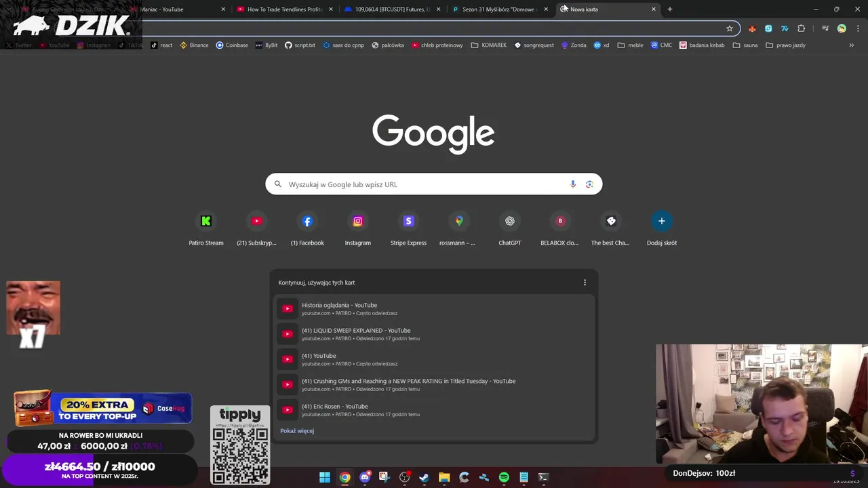The height and width of the screenshot is (488, 868).
Task: Open the (41) YouTube entry
Action: pos(434,359)
